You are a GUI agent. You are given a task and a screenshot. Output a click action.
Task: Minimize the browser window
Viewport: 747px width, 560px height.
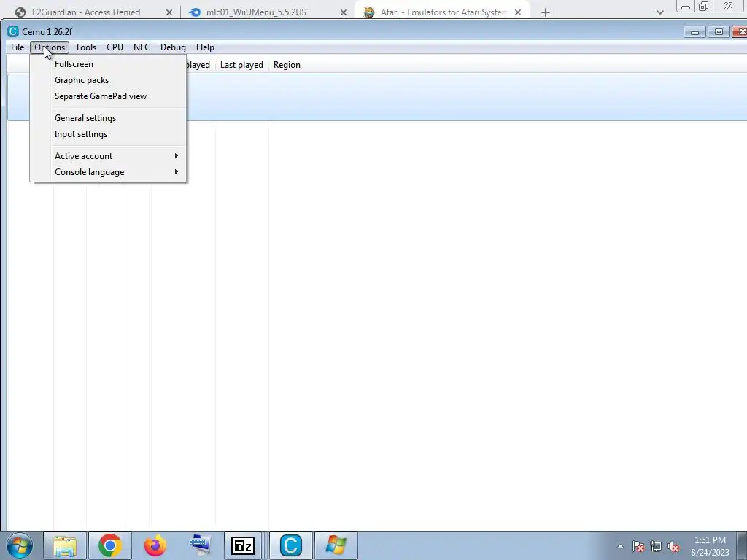(686, 6)
